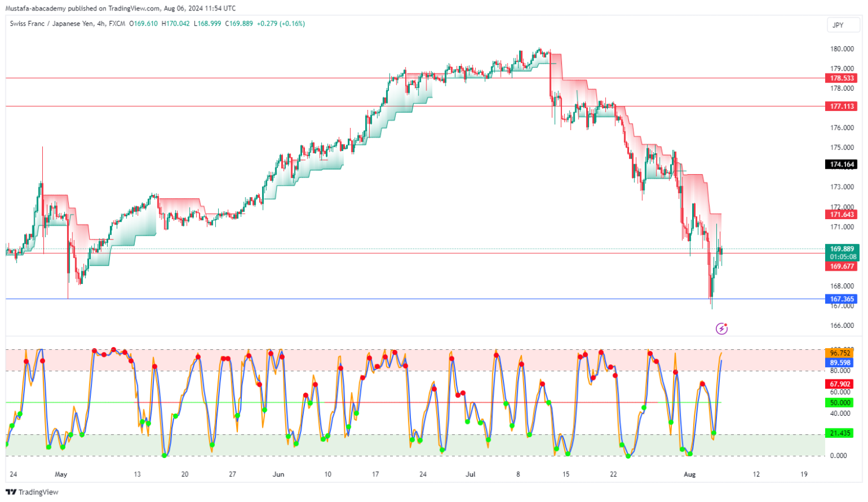Click the C169.889 close value in header
Viewport: 868px width, 502px height.
[239, 24]
